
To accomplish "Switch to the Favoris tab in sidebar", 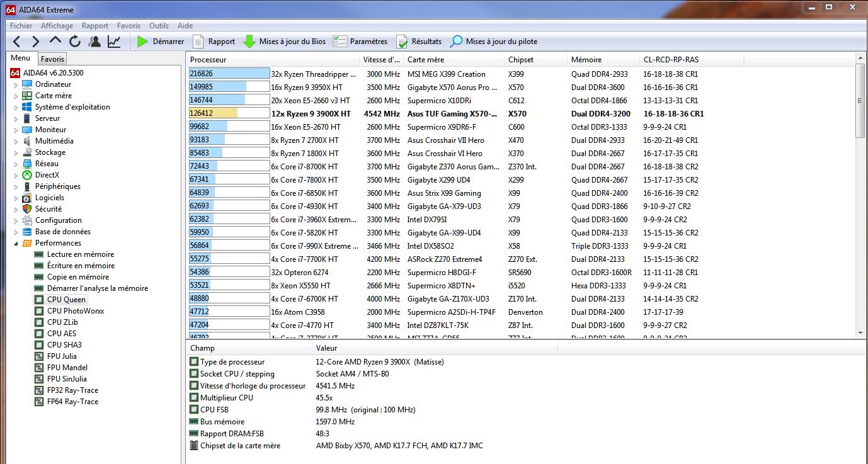I will point(52,59).
